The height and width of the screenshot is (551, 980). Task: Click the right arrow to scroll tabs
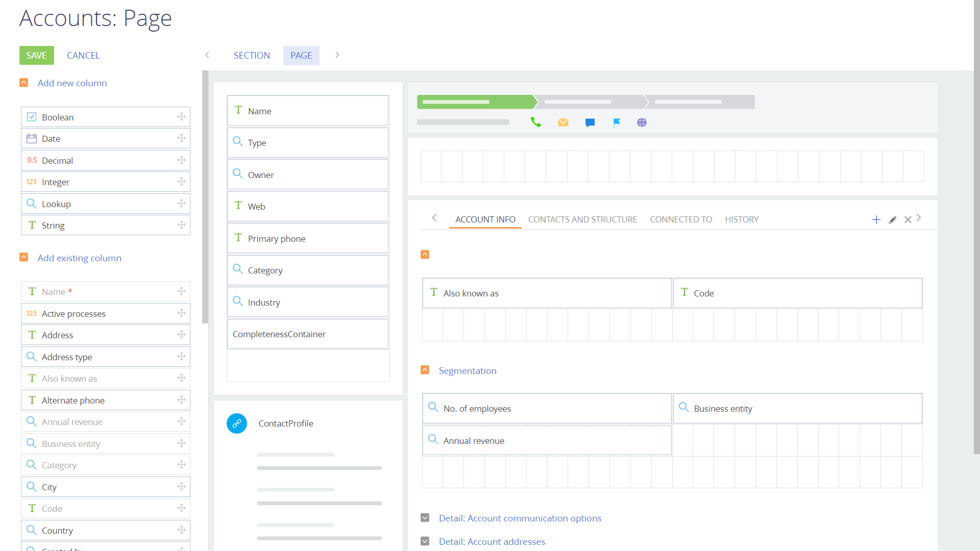919,218
